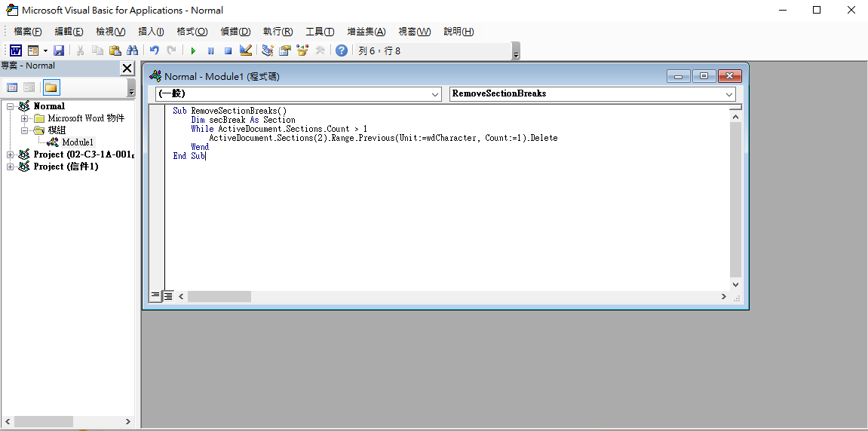Open the 說明 (Help) menu
Image resolution: width=868 pixels, height=431 pixels.
(459, 32)
